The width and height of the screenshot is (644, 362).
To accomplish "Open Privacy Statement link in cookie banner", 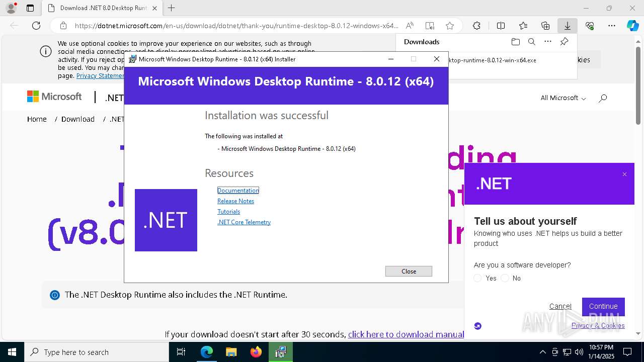I will click(100, 75).
